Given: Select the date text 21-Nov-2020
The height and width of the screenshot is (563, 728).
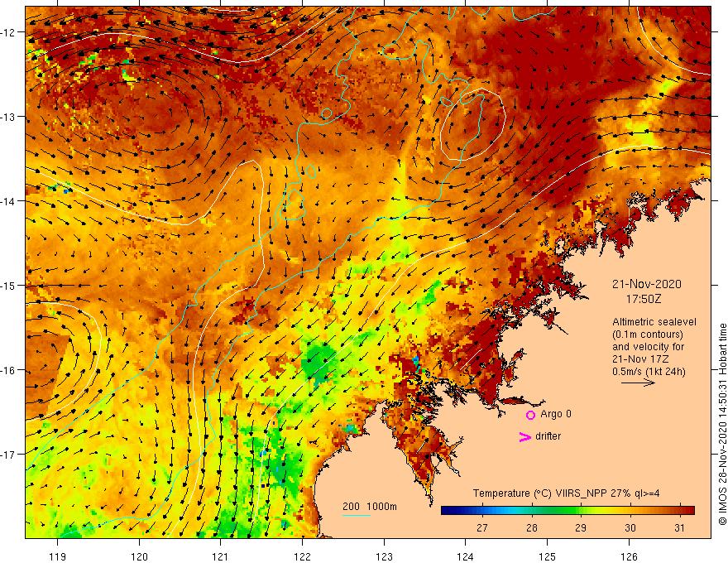Looking at the screenshot, I should [647, 284].
